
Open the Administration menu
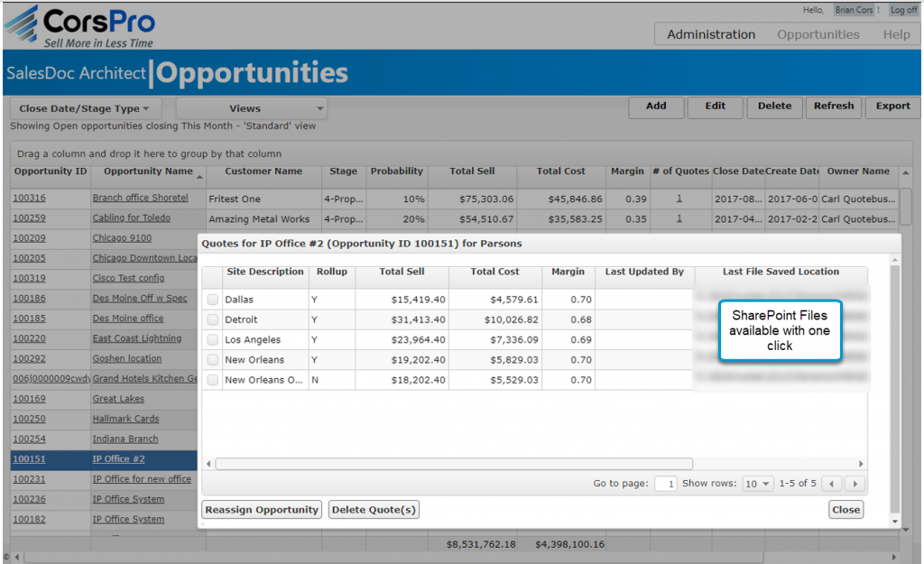coord(710,33)
